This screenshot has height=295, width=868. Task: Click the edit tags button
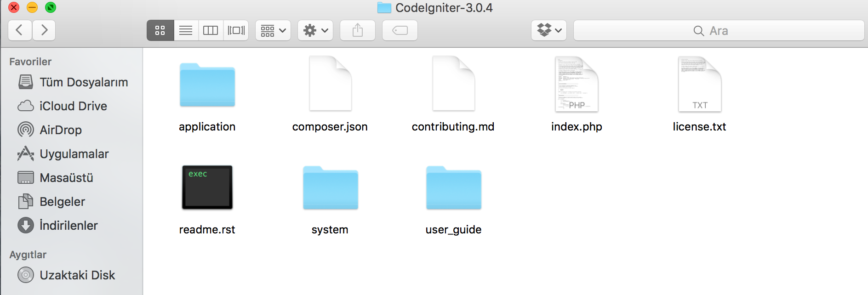[x=400, y=30]
